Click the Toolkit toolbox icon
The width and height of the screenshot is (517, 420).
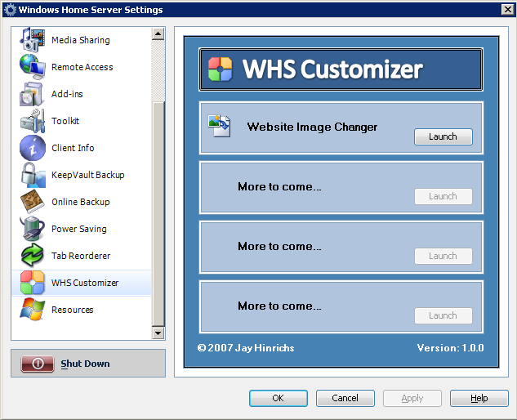tap(33, 121)
